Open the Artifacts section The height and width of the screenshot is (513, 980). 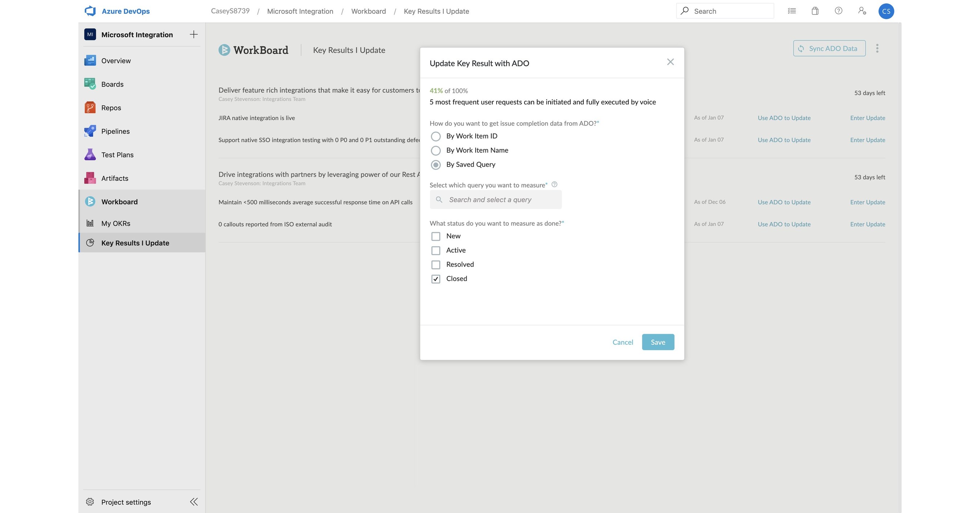tap(114, 178)
